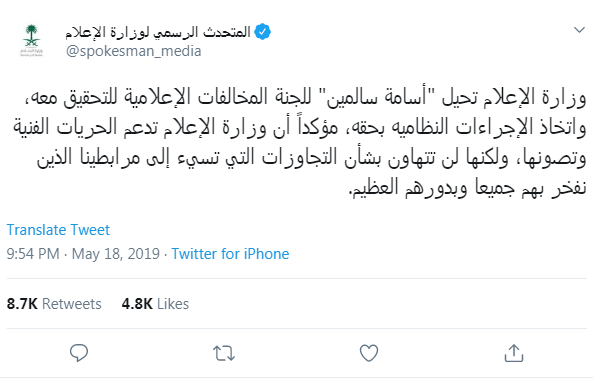Click the tweet's first line starting وزارة الإعلام تحيل
Image resolution: width=593 pixels, height=378 pixels.
305,97
